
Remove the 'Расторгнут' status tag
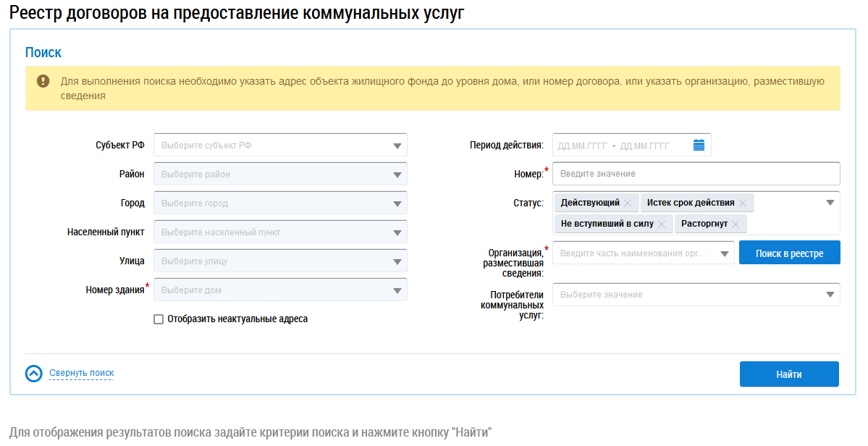coord(736,224)
